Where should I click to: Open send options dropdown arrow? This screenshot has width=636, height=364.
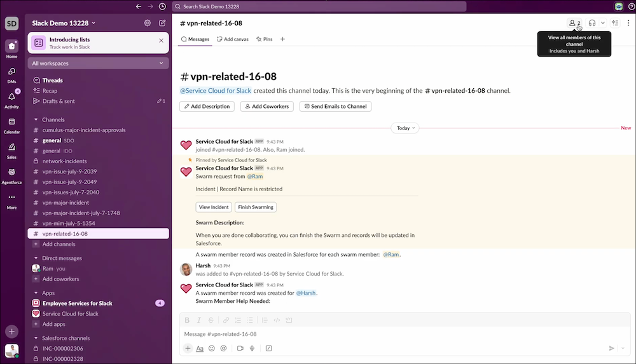pos(623,348)
